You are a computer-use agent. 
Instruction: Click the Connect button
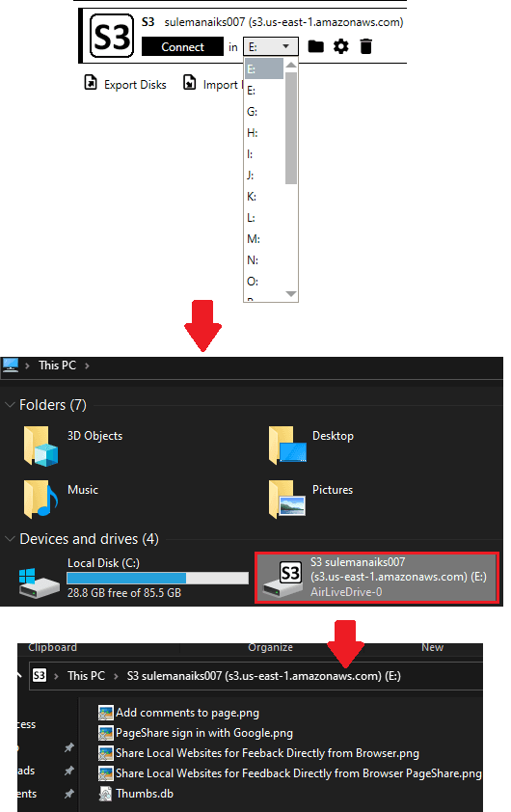click(x=183, y=46)
